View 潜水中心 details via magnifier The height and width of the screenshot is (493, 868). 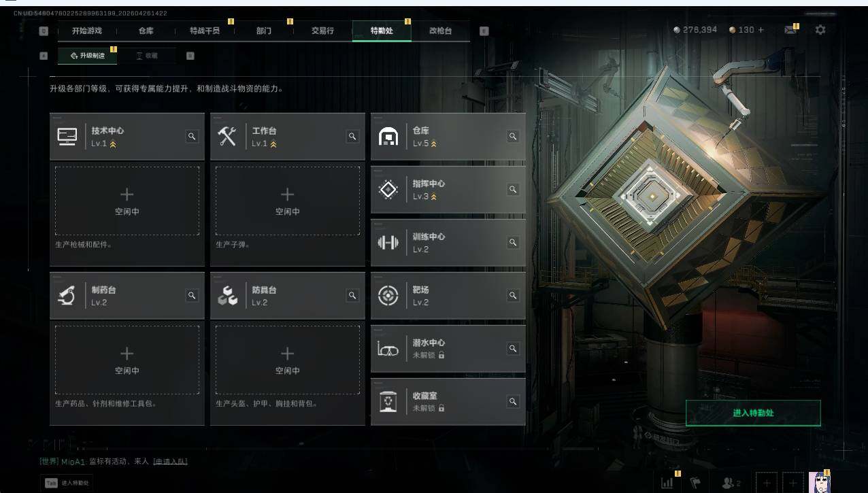pyautogui.click(x=513, y=349)
